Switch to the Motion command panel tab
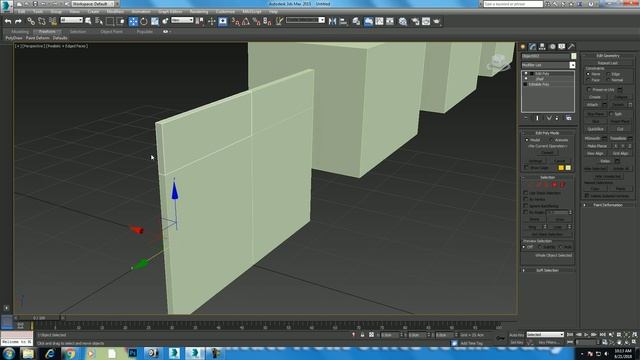The width and height of the screenshot is (640, 360). (552, 47)
